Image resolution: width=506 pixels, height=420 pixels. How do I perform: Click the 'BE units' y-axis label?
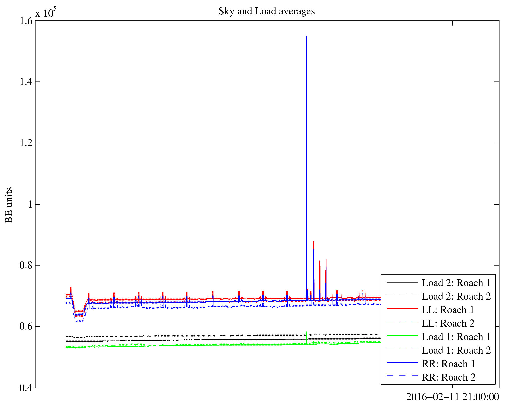9,205
